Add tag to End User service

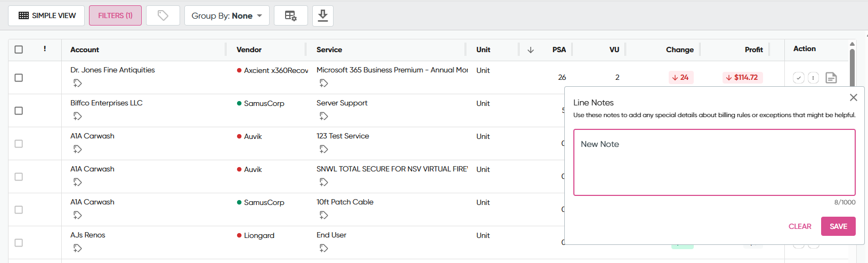point(323,248)
